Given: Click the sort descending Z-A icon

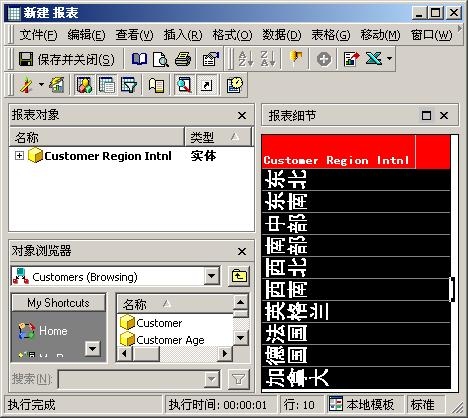Looking at the screenshot, I should point(268,59).
